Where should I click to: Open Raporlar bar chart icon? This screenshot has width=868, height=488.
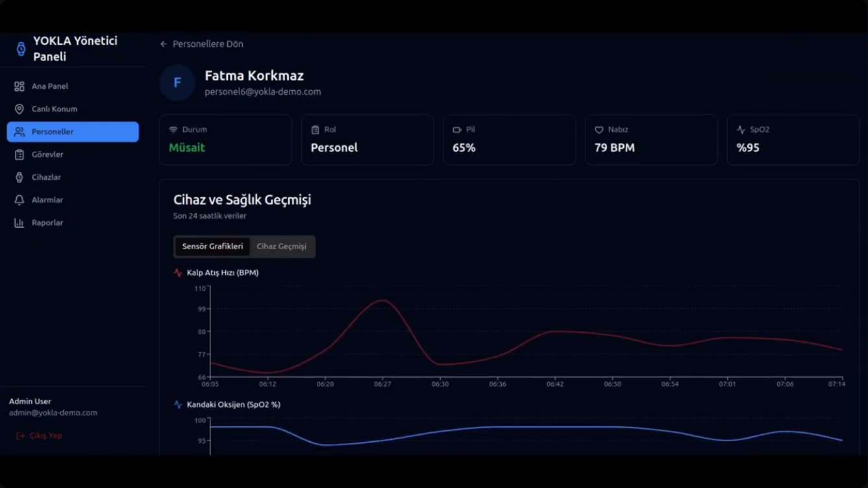[x=19, y=223]
